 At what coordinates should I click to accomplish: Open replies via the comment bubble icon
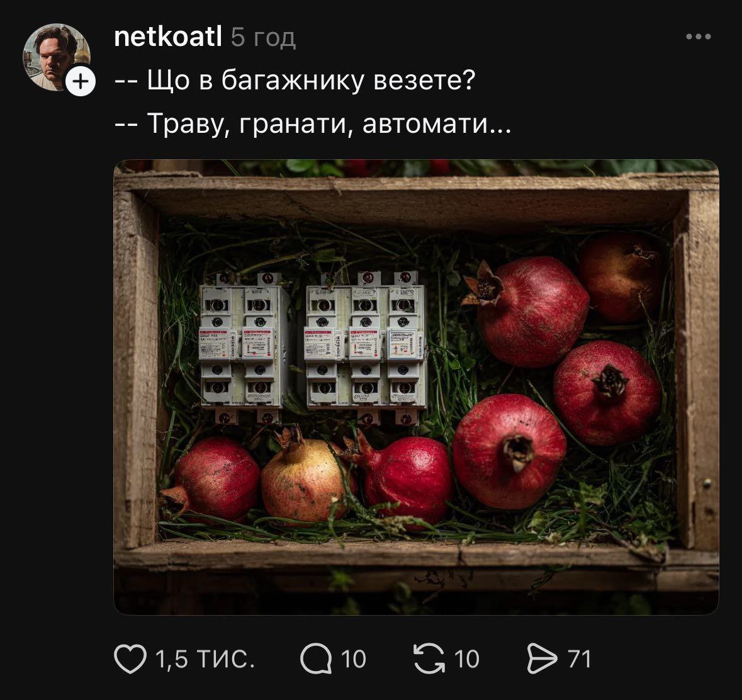(x=316, y=659)
